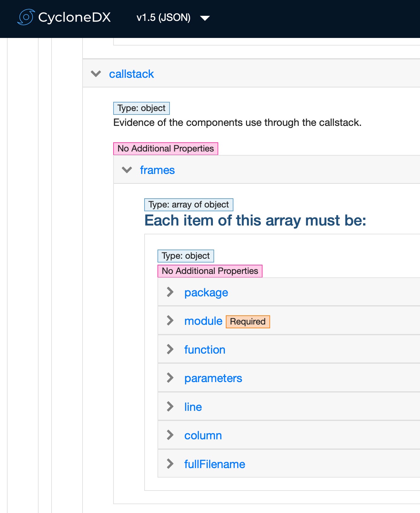Open the parameters property link

(x=213, y=378)
